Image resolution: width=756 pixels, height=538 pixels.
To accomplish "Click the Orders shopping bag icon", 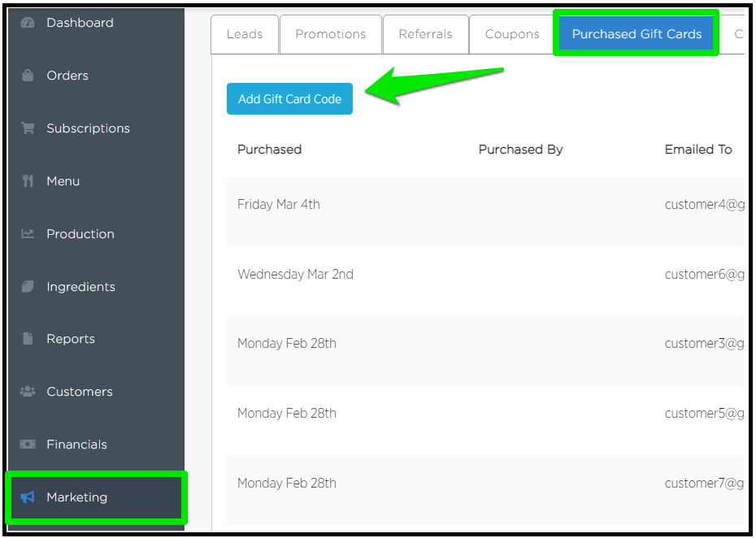I will pos(28,76).
